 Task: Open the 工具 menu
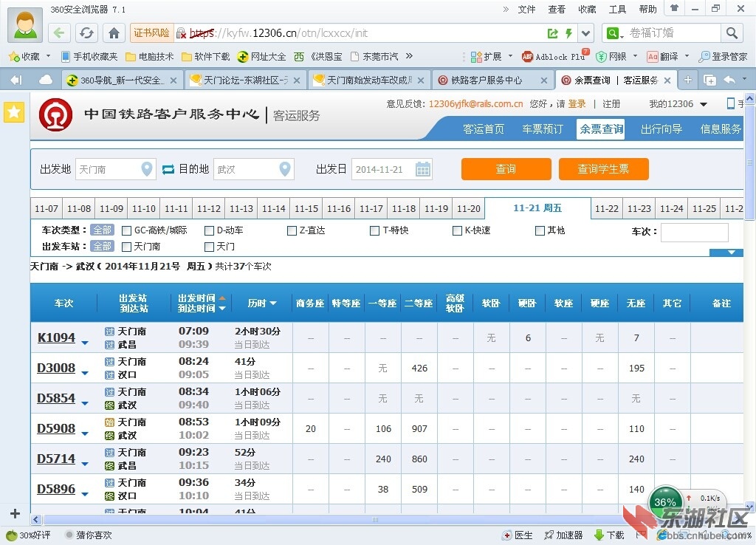(618, 9)
